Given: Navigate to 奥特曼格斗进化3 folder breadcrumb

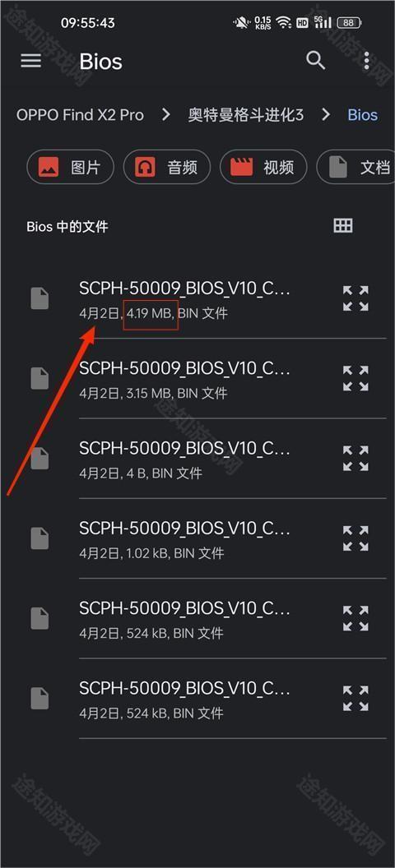Looking at the screenshot, I should click(245, 115).
